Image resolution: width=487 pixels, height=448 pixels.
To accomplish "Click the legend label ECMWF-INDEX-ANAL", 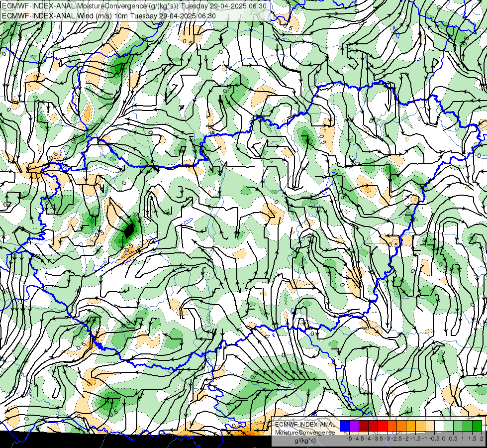I will pos(305,425).
